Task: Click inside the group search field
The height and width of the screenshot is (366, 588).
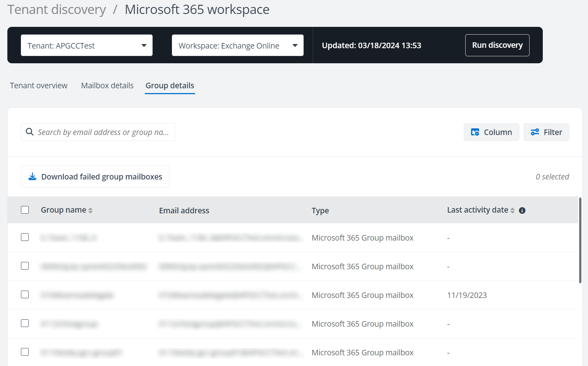Action: click(103, 132)
